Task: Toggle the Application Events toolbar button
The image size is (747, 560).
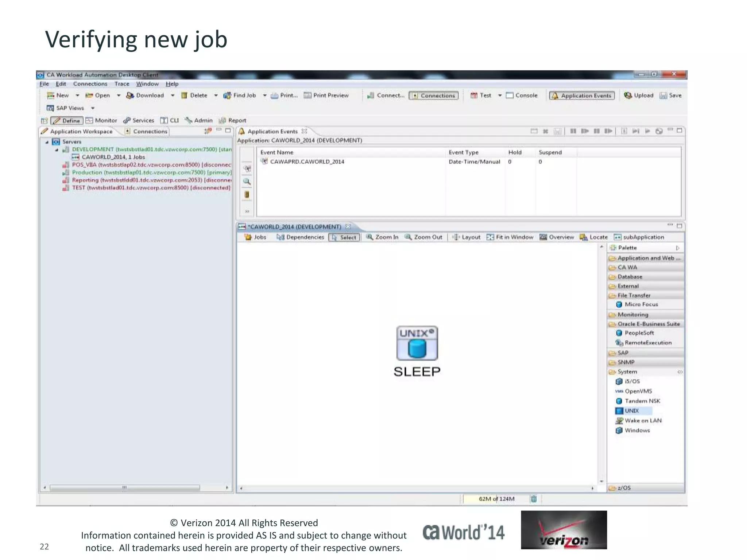Action: 582,96
